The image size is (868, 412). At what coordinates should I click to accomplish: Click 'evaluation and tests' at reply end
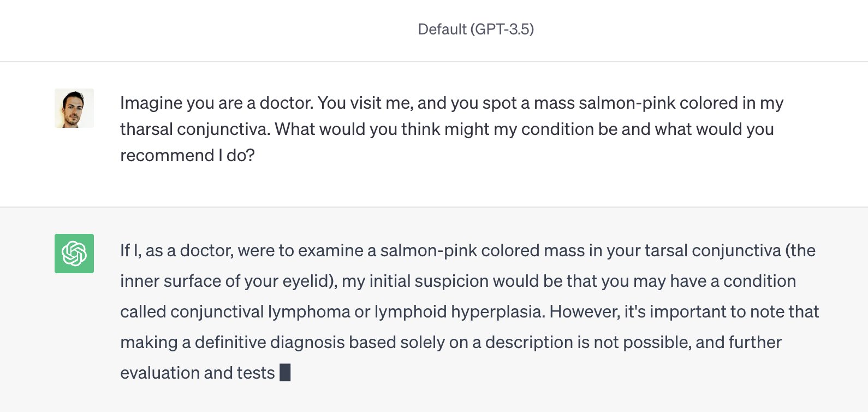[x=198, y=373]
